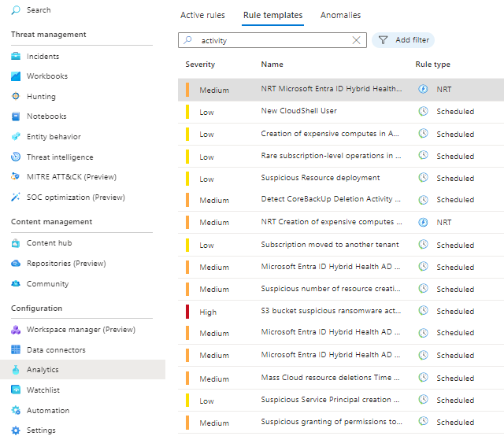Image resolution: width=504 pixels, height=447 pixels.
Task: Open Automation in the sidebar
Action: [x=48, y=410]
